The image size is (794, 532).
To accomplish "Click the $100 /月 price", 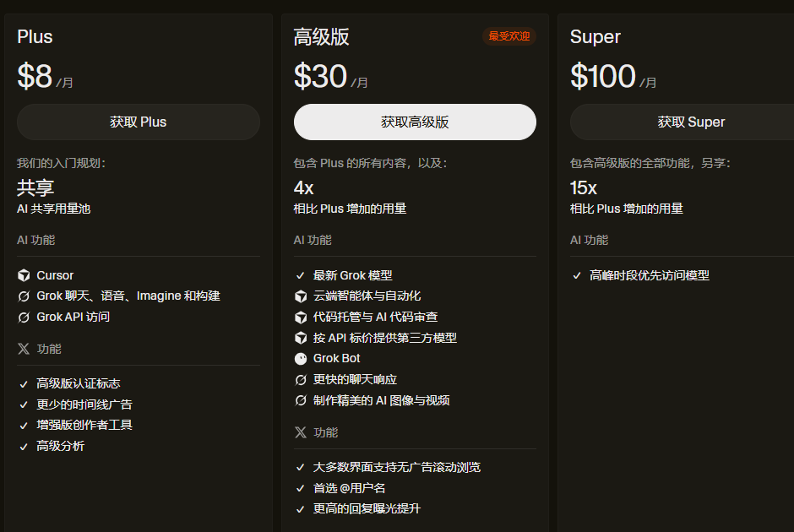I will (613, 77).
